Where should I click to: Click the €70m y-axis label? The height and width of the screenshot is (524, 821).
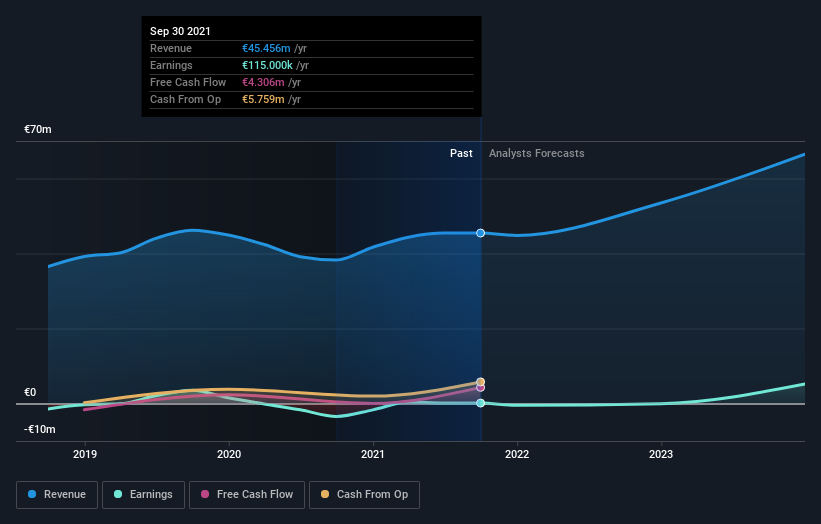[x=38, y=129]
